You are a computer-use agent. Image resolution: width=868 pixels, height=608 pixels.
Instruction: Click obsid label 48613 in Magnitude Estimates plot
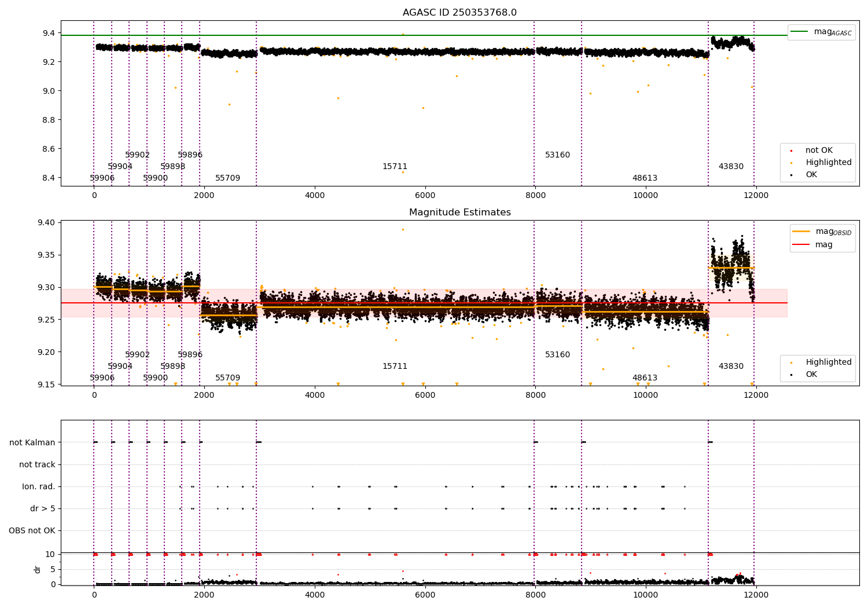coord(645,378)
